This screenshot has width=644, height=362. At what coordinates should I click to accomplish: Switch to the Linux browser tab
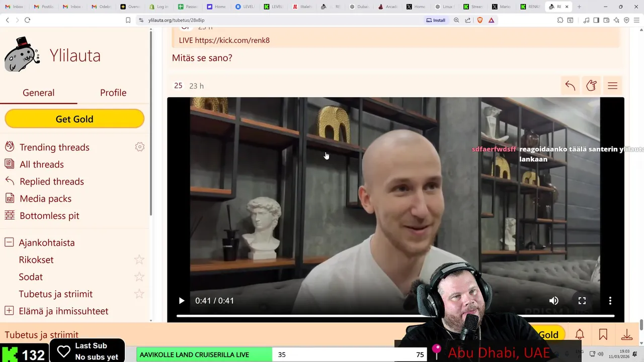tap(444, 7)
